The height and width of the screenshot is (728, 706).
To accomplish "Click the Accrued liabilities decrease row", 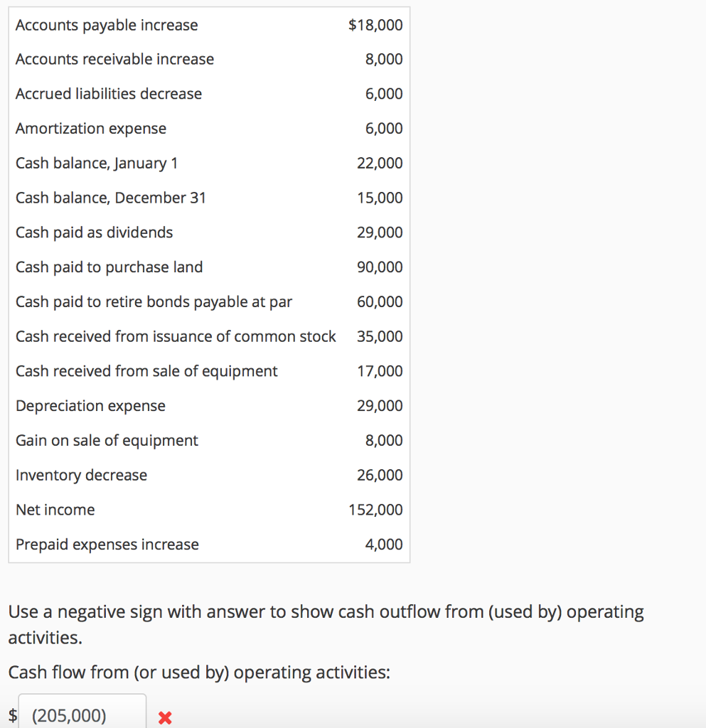I will (109, 93).
